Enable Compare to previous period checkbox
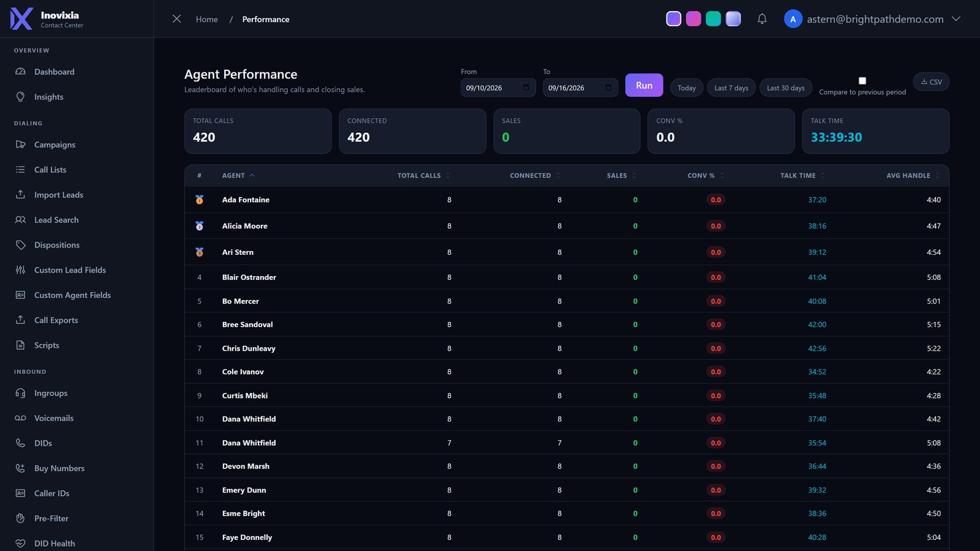 click(862, 81)
